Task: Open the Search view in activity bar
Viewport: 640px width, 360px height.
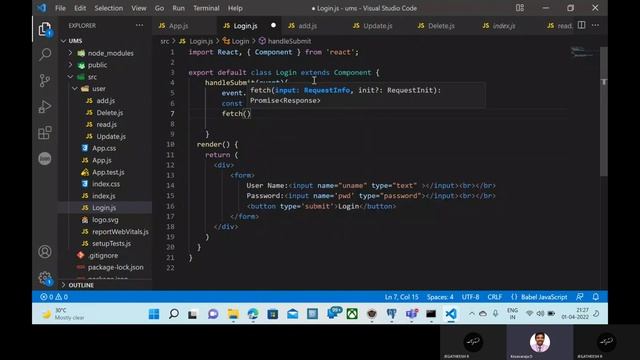Action: tap(45, 54)
